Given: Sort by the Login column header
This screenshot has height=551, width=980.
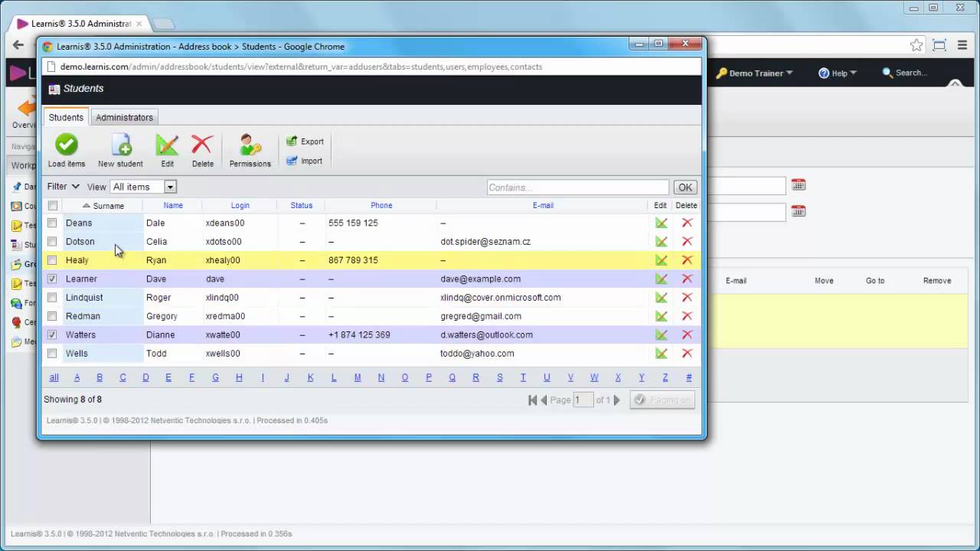Looking at the screenshot, I should coord(240,205).
